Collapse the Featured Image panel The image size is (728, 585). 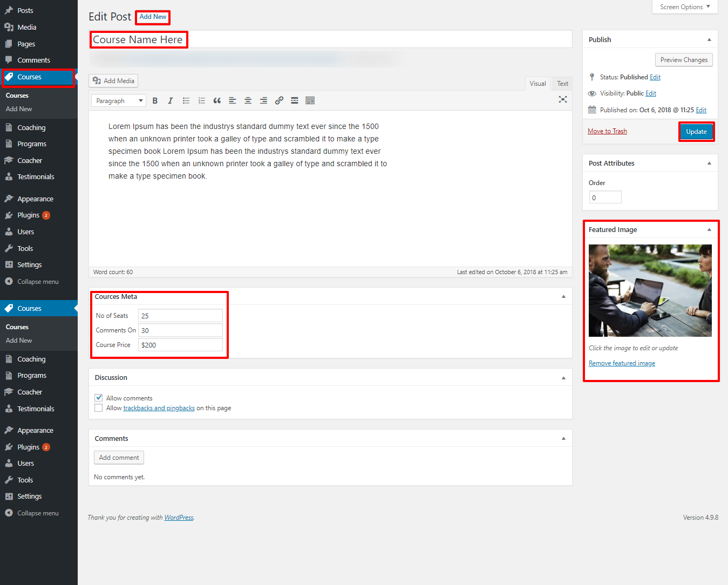[x=709, y=230]
